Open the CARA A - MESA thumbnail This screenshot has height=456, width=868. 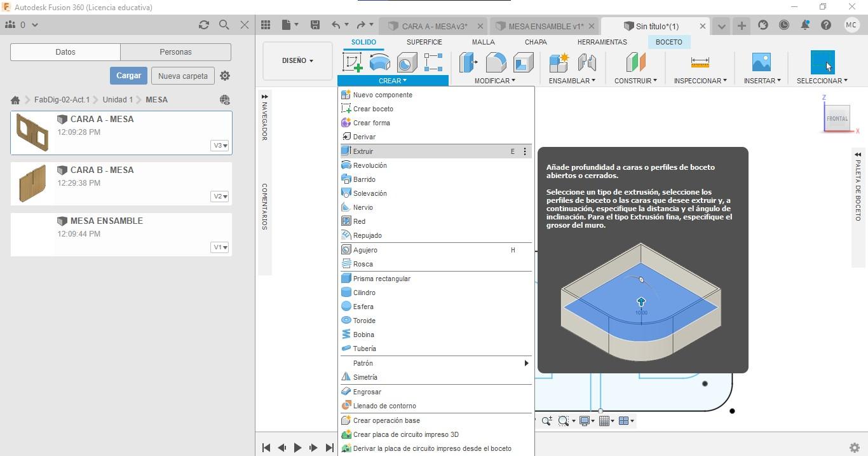[32, 132]
